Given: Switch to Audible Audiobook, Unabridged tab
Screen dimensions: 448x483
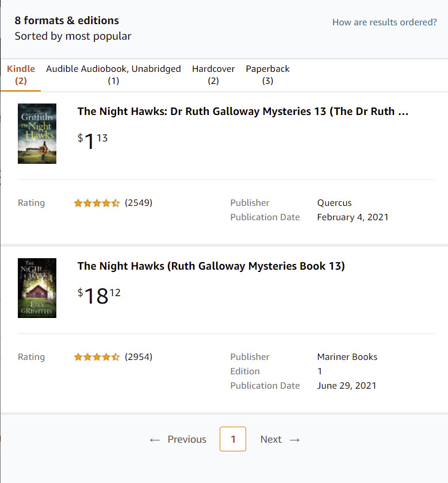Looking at the screenshot, I should 113,75.
